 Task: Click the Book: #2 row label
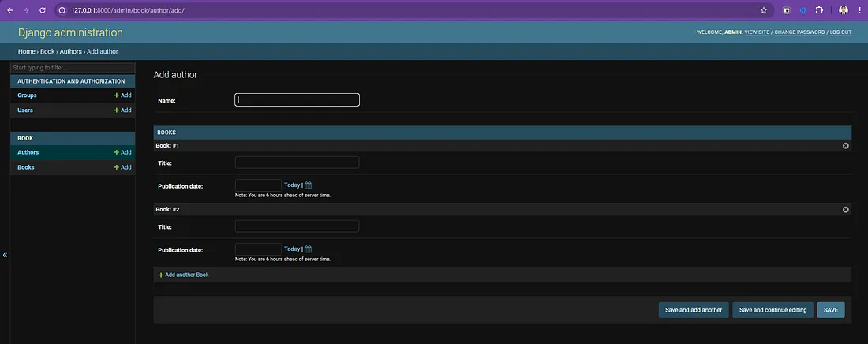(167, 209)
